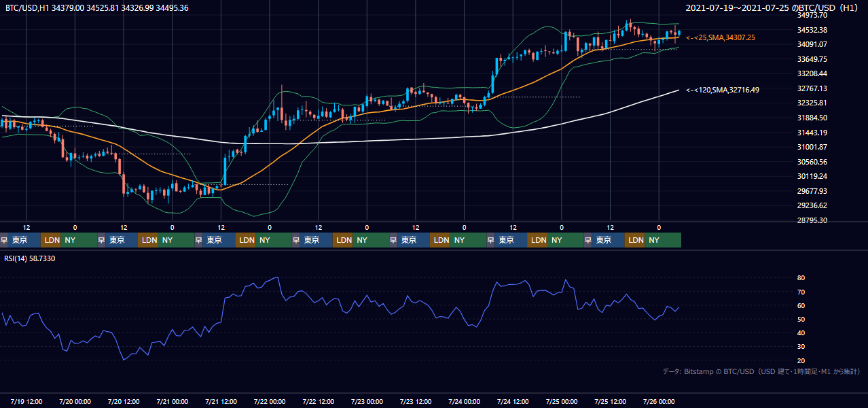Click the Bitstamp data source note
The width and height of the screenshot is (868, 408).
click(761, 371)
